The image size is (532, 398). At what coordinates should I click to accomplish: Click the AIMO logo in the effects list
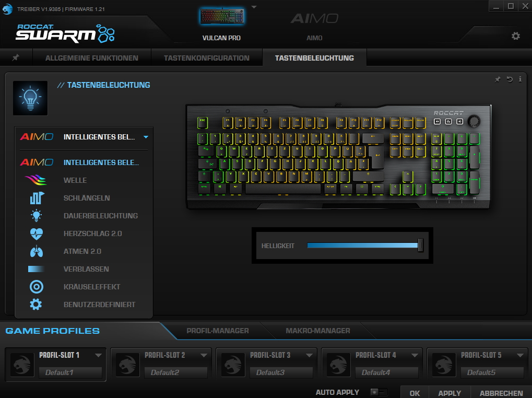pos(37,162)
